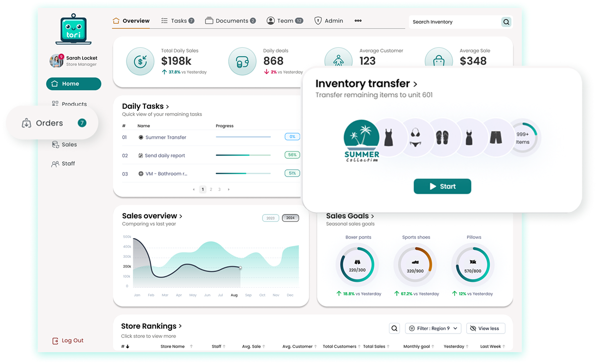This screenshot has width=596, height=364.
Task: Click the Search Inventory input field
Action: pyautogui.click(x=452, y=22)
